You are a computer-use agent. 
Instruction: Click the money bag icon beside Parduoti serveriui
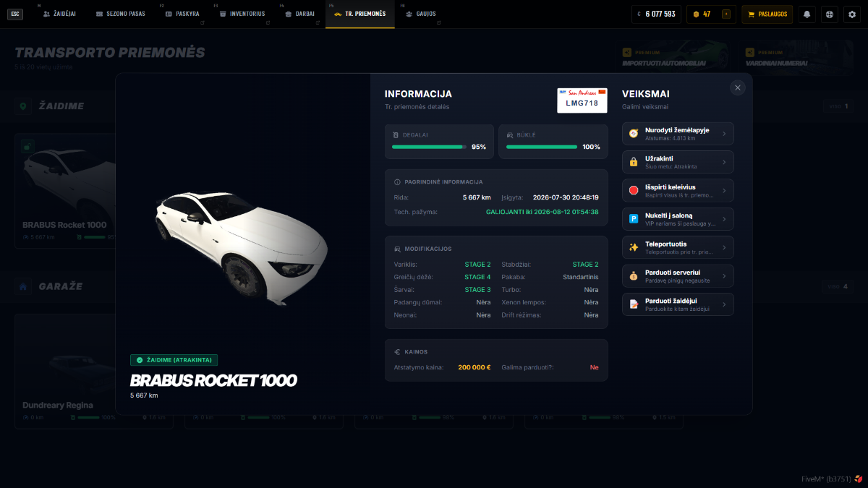pyautogui.click(x=634, y=275)
